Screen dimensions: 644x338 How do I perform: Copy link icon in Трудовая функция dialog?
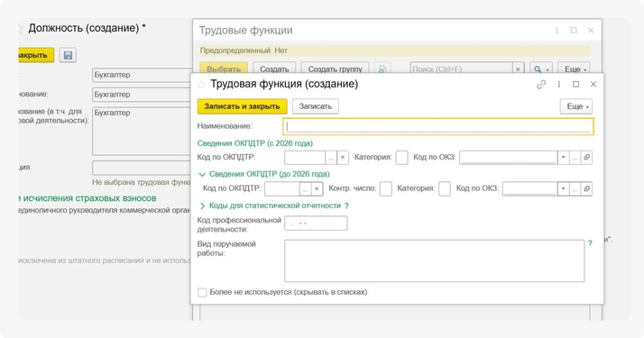click(x=541, y=84)
